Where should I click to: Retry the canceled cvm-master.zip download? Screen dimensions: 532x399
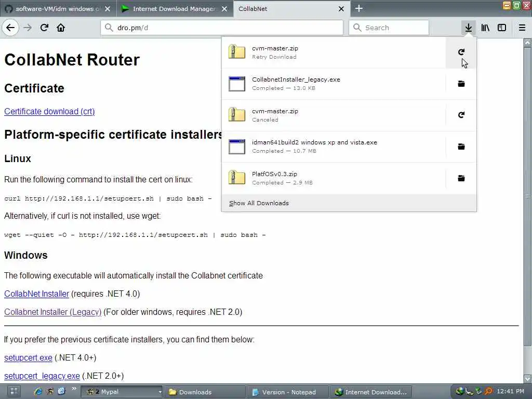click(x=461, y=115)
